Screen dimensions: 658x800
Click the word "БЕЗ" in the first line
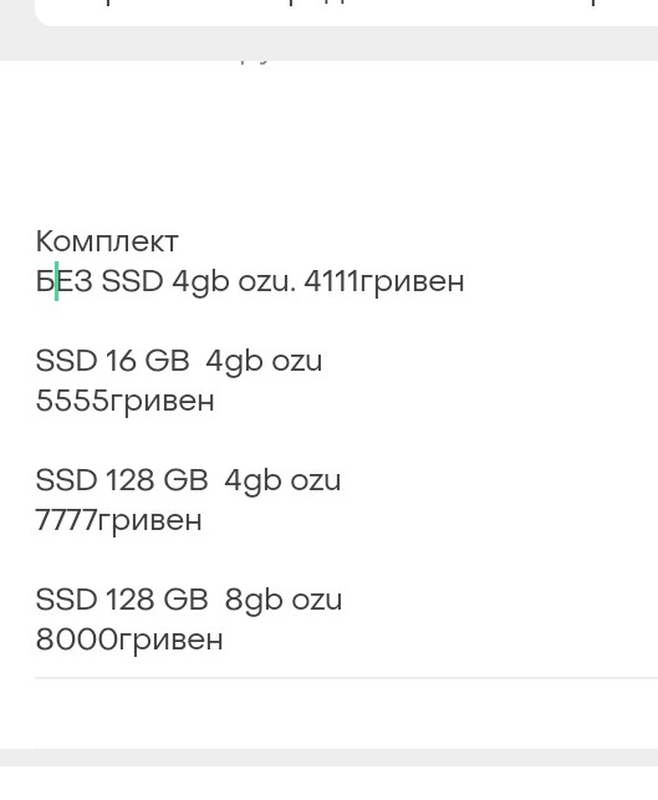[64, 281]
